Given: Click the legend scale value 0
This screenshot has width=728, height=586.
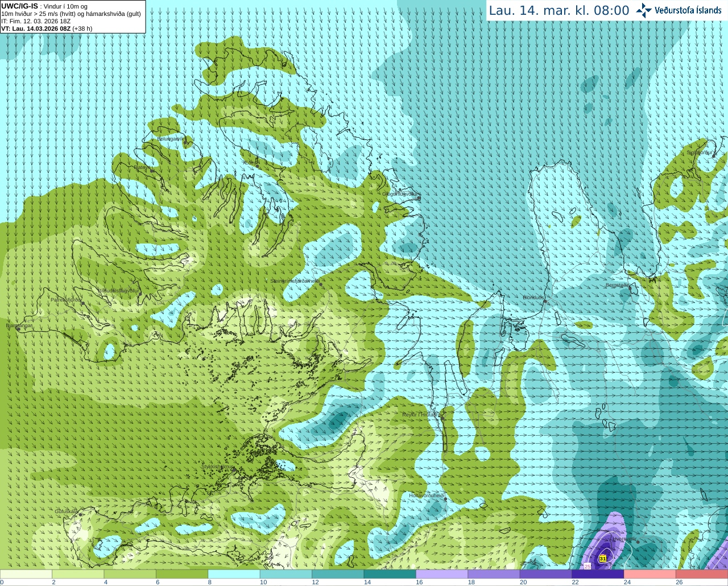Looking at the screenshot, I should (x=2, y=582).
